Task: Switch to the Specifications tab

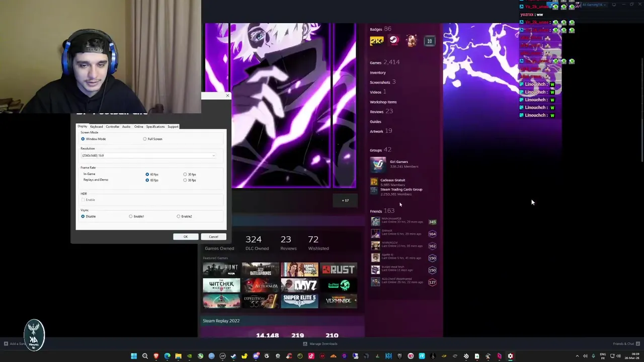Action: [x=155, y=127]
